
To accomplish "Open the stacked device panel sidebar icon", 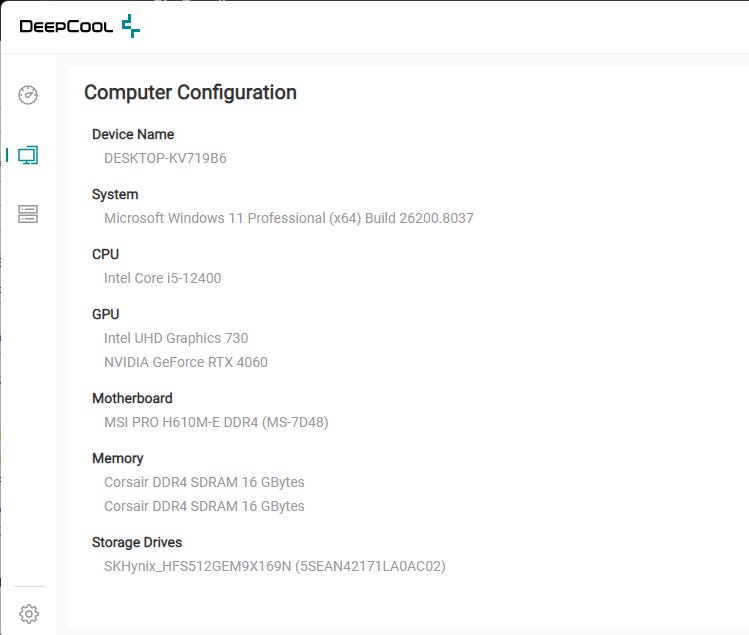I will [x=28, y=214].
